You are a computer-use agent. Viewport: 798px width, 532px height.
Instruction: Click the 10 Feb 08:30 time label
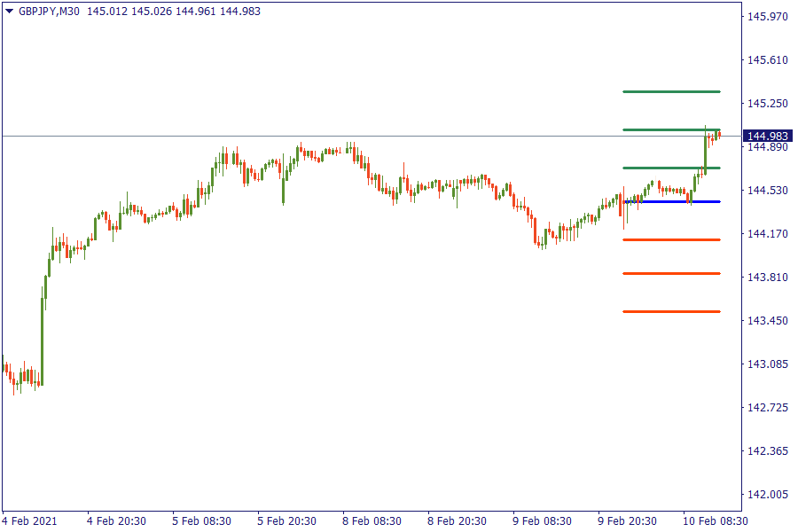[715, 520]
